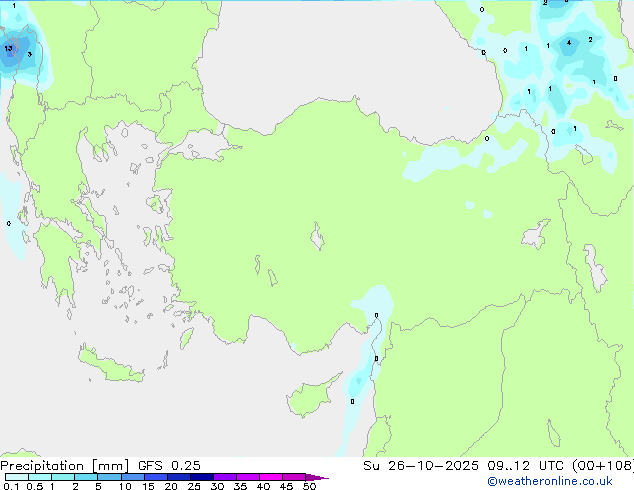The height and width of the screenshot is (490, 634).
Task: Click the '40' legend scale label
Action: (263, 486)
